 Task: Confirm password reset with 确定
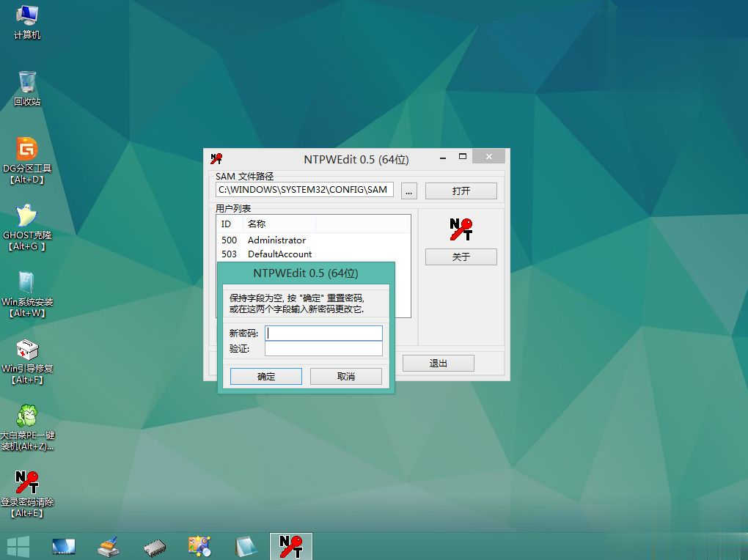click(x=265, y=376)
